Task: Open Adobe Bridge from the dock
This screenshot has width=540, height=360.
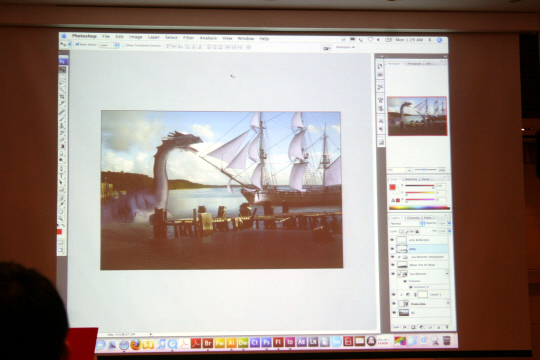Action: coord(208,343)
